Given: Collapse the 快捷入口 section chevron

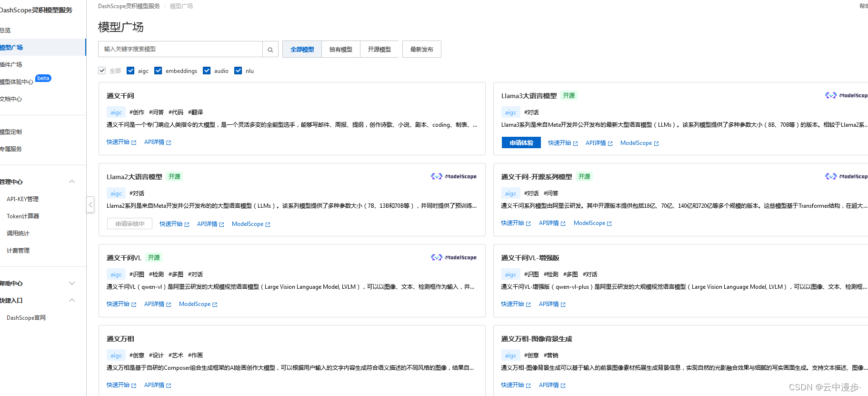Looking at the screenshot, I should [x=72, y=300].
